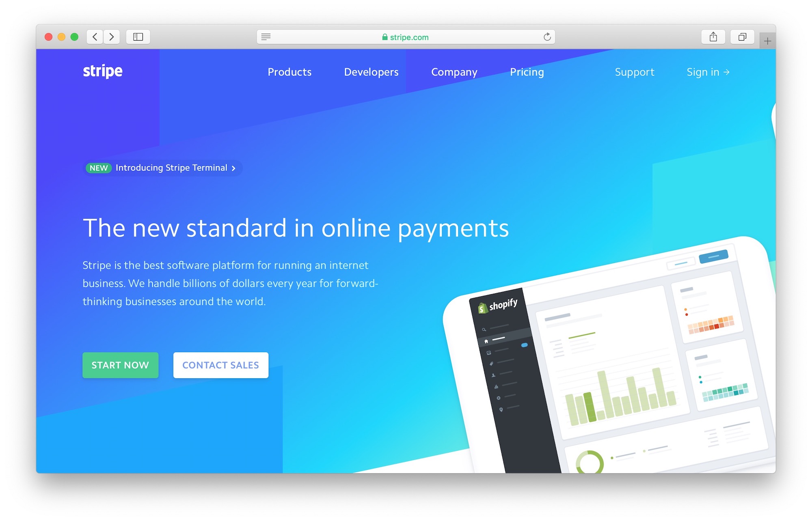Click the CONTACT SALES button
The image size is (812, 521).
click(221, 365)
